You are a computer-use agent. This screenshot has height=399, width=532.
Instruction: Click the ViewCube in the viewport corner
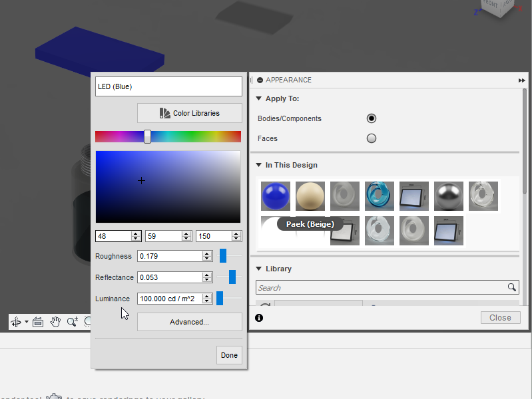[498, 7]
